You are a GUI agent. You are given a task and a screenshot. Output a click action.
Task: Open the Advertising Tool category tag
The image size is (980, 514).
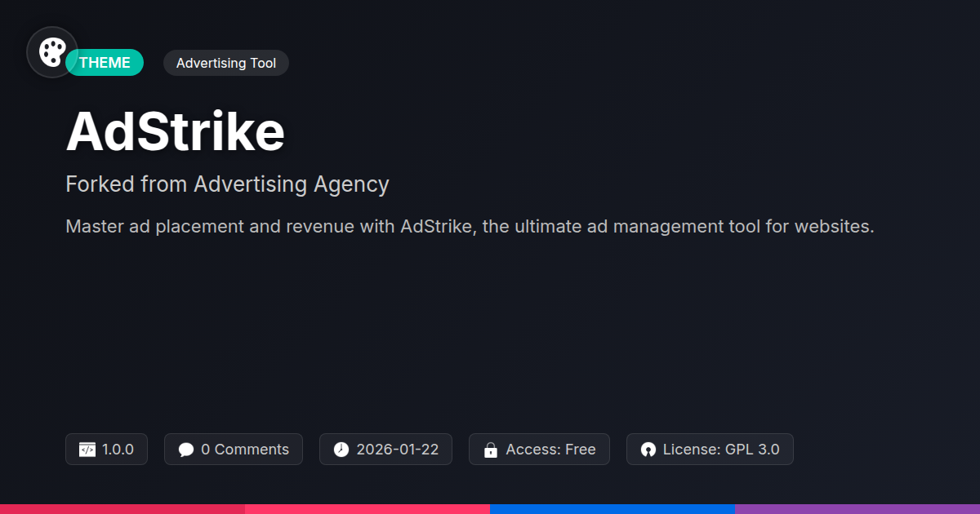(x=226, y=63)
